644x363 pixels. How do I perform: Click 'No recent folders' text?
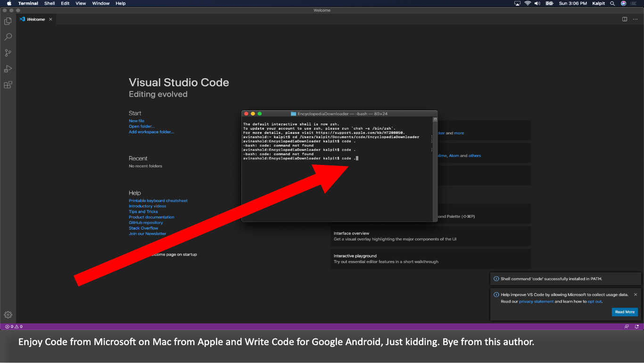[x=146, y=166]
